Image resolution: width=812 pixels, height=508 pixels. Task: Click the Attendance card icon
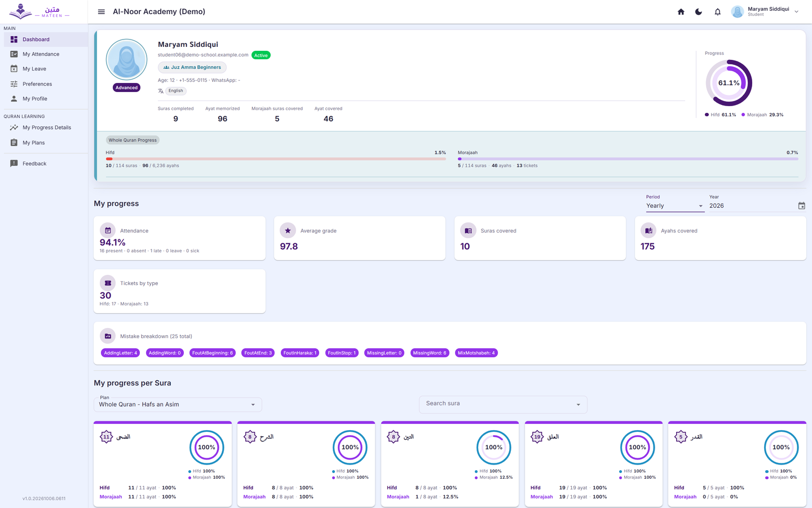pos(108,230)
